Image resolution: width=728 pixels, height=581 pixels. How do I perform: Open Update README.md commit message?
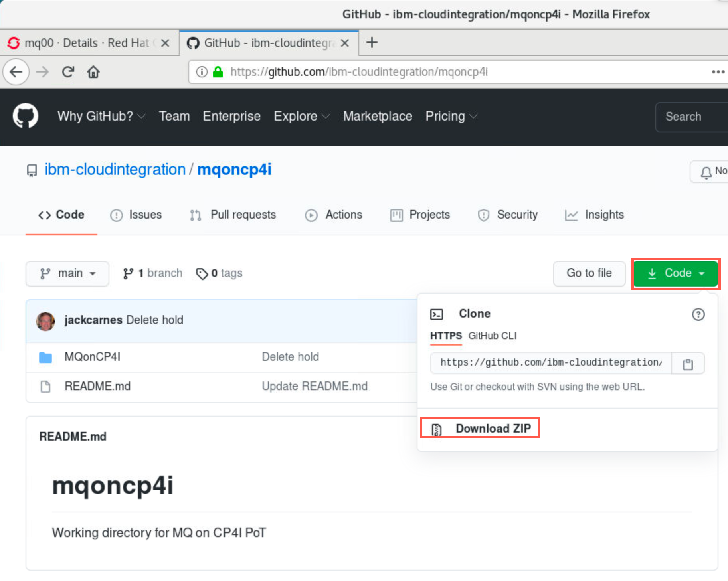315,386
